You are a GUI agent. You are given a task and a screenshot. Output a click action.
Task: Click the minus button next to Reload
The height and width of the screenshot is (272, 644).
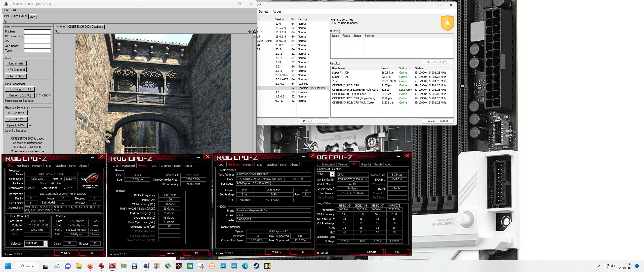coord(326,121)
